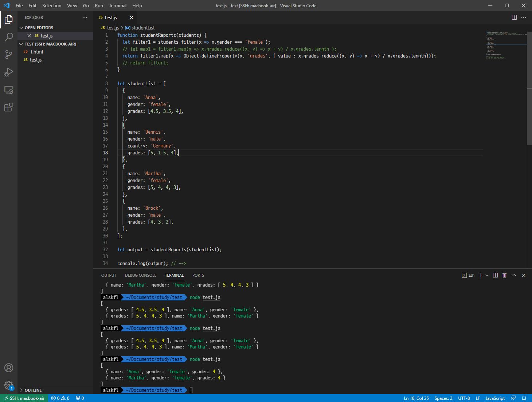The image size is (532, 402).
Task: Open the Manage settings gear
Action: click(x=9, y=385)
